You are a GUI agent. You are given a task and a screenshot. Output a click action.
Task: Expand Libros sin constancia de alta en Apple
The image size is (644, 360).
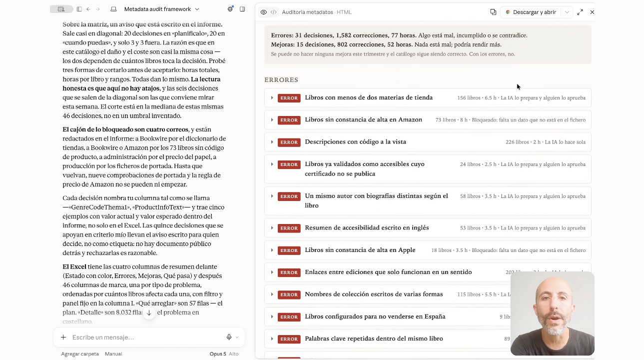click(428, 250)
